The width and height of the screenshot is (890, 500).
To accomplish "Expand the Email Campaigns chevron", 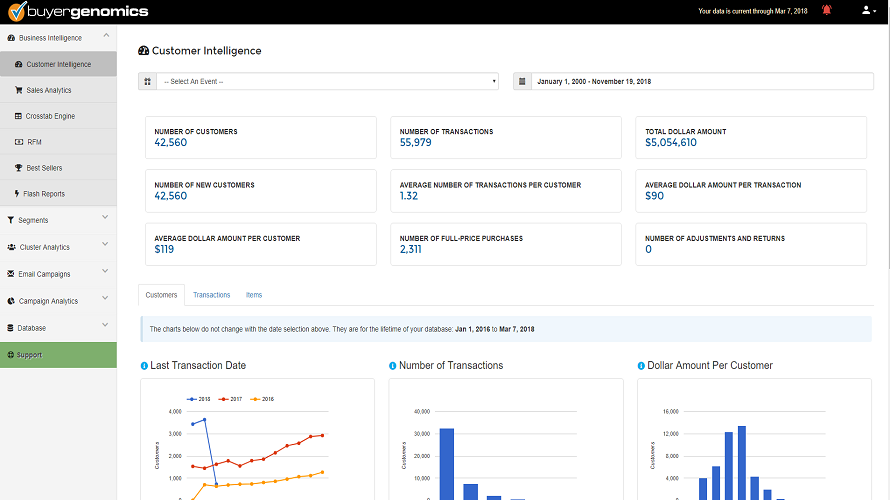I will click(x=105, y=271).
